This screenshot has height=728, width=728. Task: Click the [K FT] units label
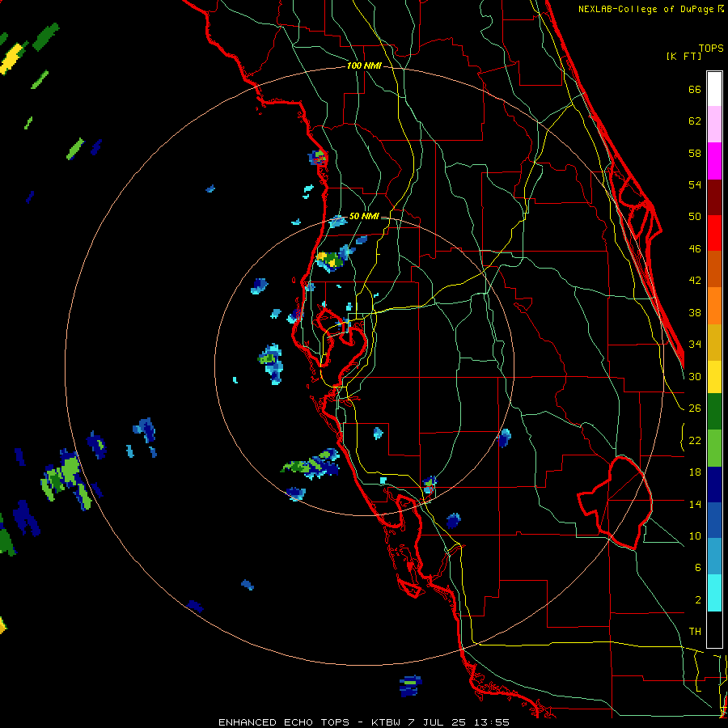click(684, 57)
